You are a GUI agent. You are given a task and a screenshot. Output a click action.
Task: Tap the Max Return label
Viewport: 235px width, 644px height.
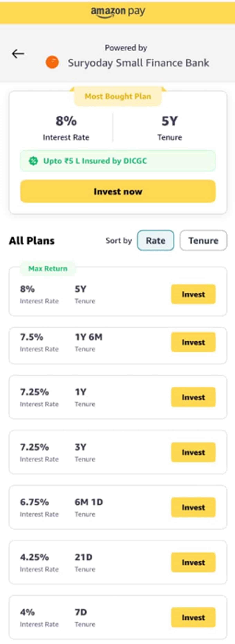(x=48, y=268)
